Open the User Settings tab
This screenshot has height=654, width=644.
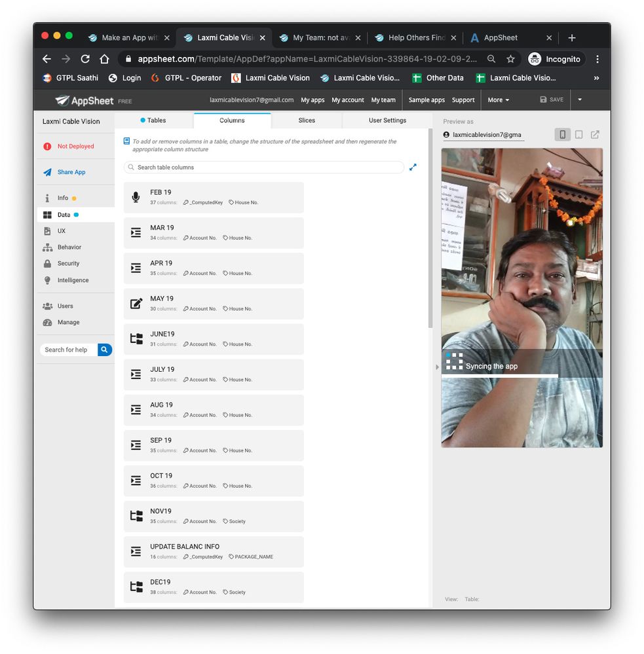pos(387,120)
